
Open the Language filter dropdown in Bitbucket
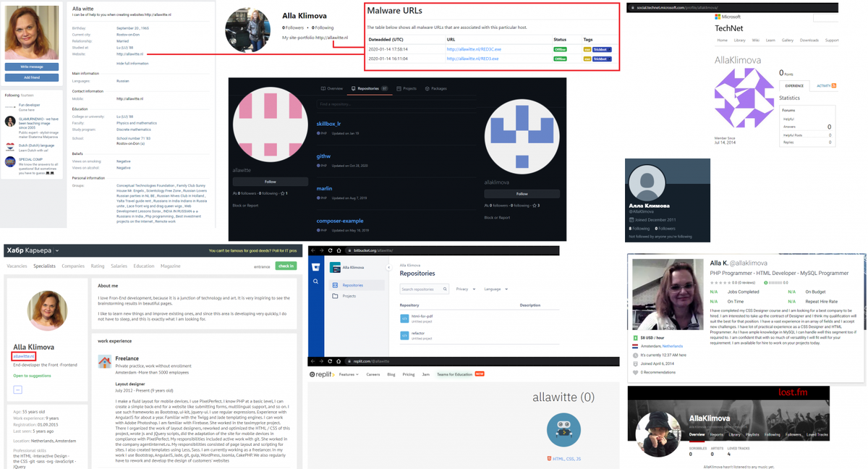(x=495, y=289)
